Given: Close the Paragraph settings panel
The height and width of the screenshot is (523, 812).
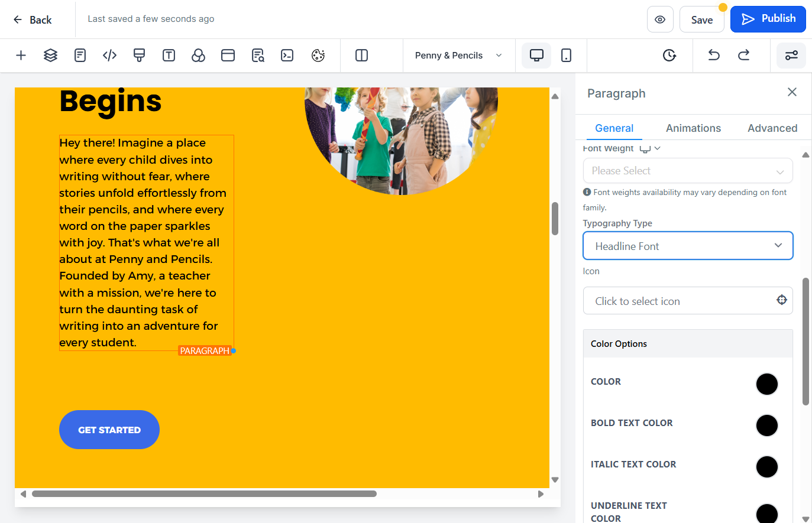Looking at the screenshot, I should pyautogui.click(x=792, y=92).
